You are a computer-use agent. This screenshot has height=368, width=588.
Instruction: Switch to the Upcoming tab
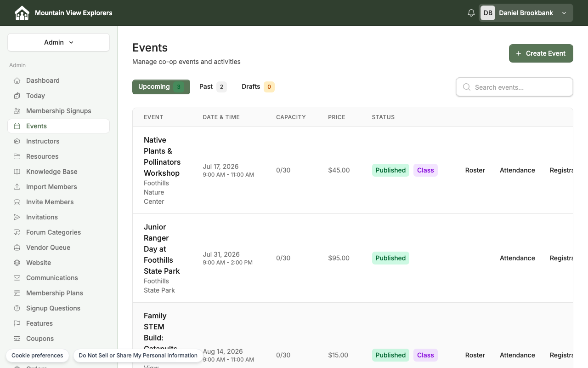pos(161,87)
